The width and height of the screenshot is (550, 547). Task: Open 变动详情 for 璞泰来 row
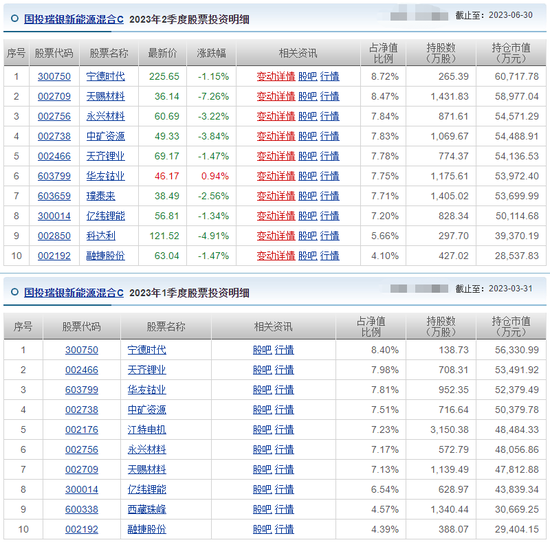276,196
